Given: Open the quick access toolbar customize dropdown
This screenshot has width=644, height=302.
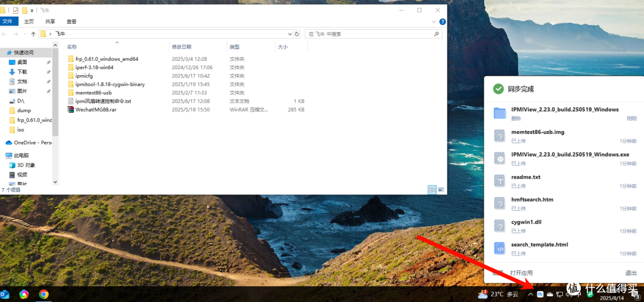Looking at the screenshot, I should click(32, 10).
